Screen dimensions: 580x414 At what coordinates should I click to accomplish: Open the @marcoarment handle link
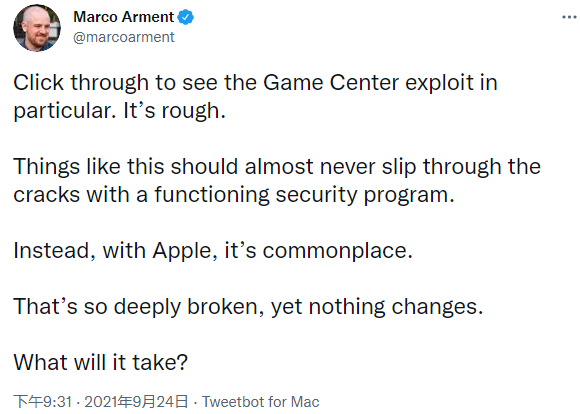[124, 37]
